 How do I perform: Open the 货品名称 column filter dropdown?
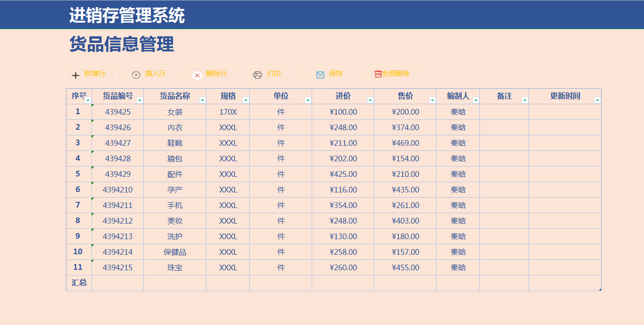[x=202, y=100]
